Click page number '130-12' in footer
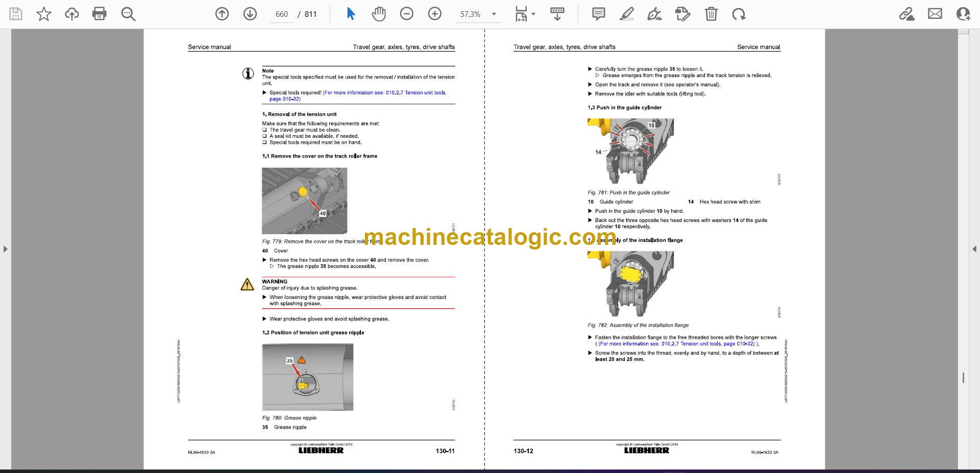 tap(523, 451)
